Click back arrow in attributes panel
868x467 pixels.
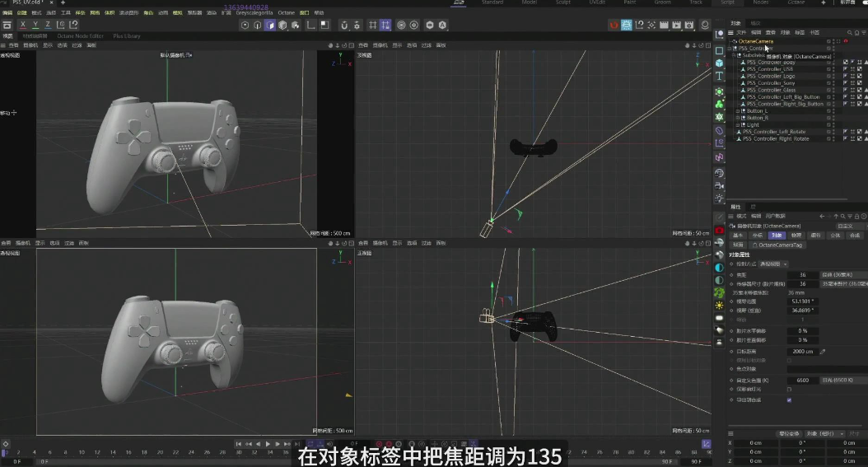[x=822, y=217]
